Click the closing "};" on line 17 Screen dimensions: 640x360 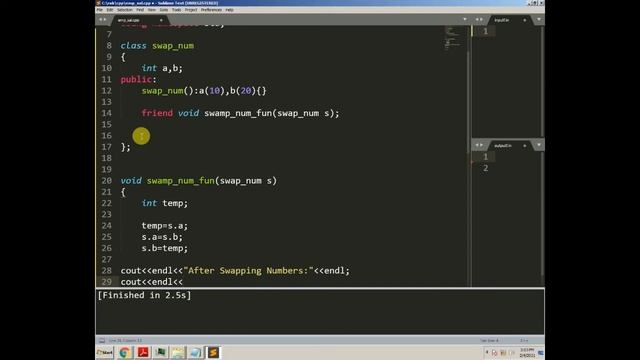click(125, 147)
